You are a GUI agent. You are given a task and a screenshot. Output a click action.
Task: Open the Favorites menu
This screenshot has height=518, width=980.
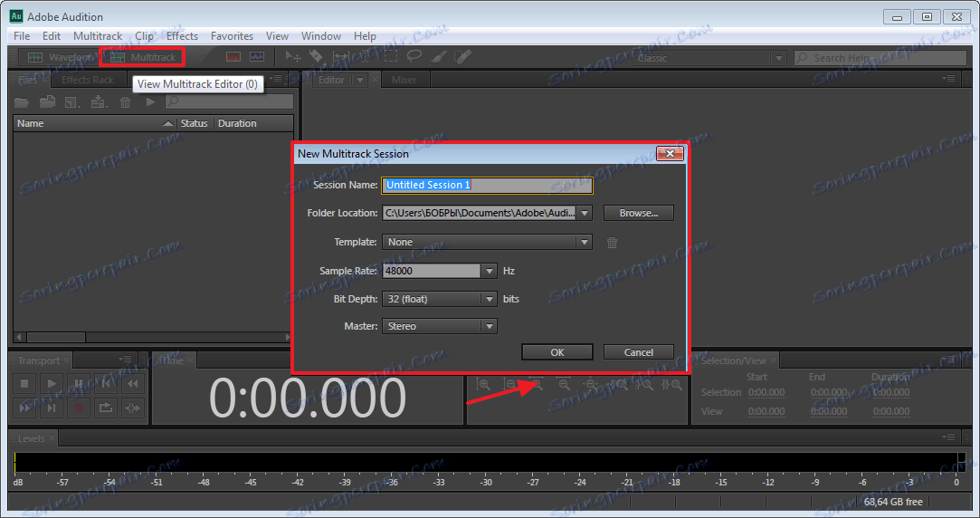coord(232,36)
